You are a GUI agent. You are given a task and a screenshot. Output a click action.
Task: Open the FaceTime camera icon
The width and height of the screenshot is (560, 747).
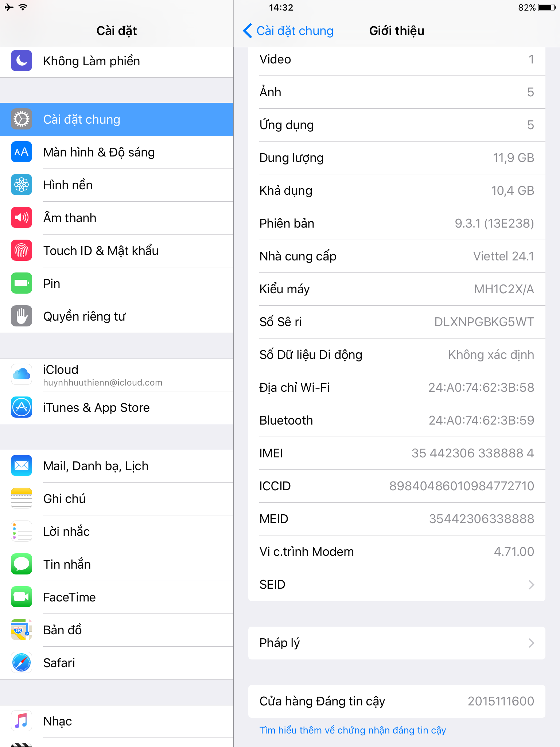[22, 597]
